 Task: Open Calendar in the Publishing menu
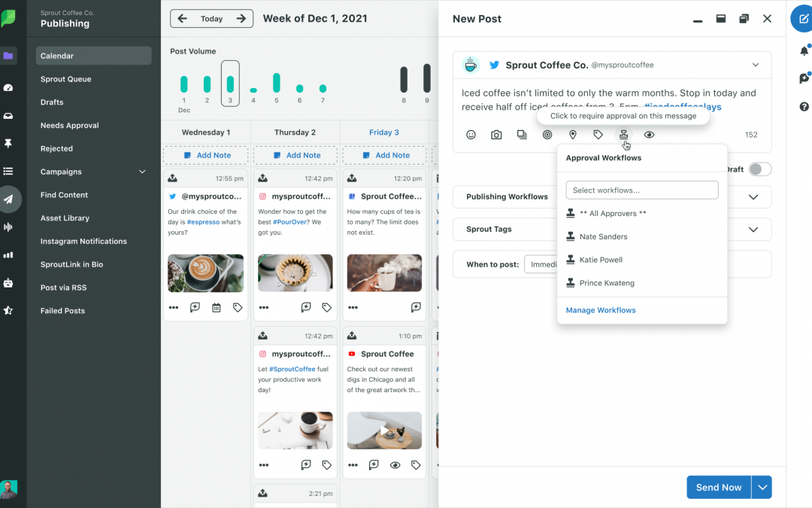pyautogui.click(x=93, y=56)
